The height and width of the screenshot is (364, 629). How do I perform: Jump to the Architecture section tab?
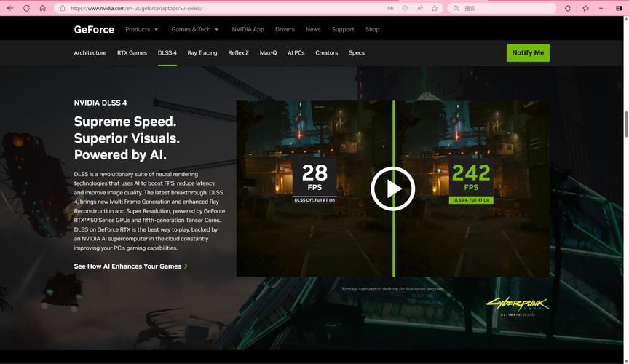coord(90,52)
